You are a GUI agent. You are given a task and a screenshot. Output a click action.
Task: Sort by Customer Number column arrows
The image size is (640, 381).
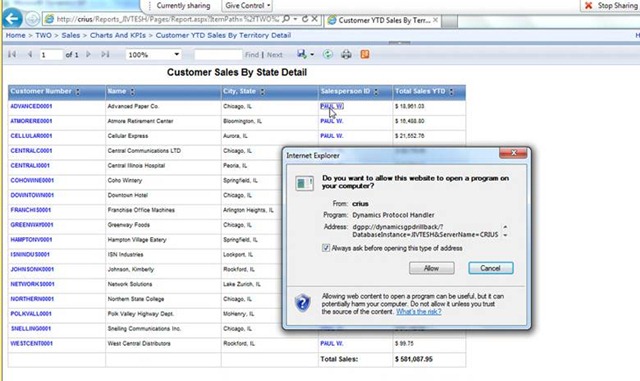click(78, 92)
